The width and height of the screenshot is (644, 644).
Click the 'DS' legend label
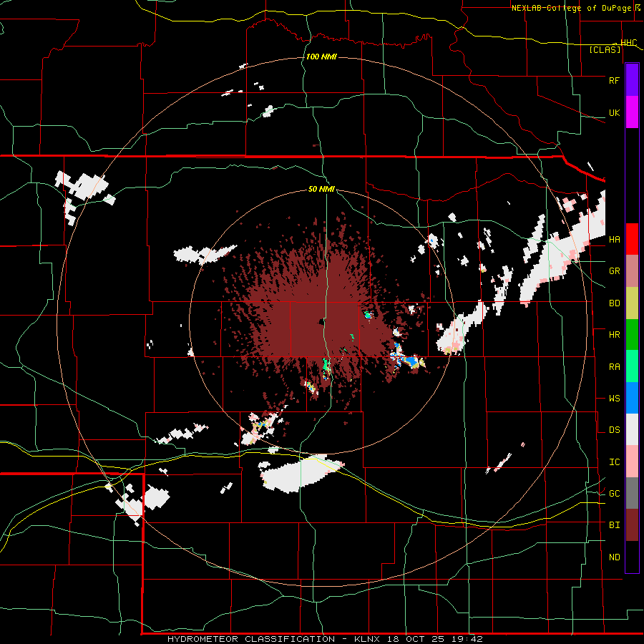(614, 430)
